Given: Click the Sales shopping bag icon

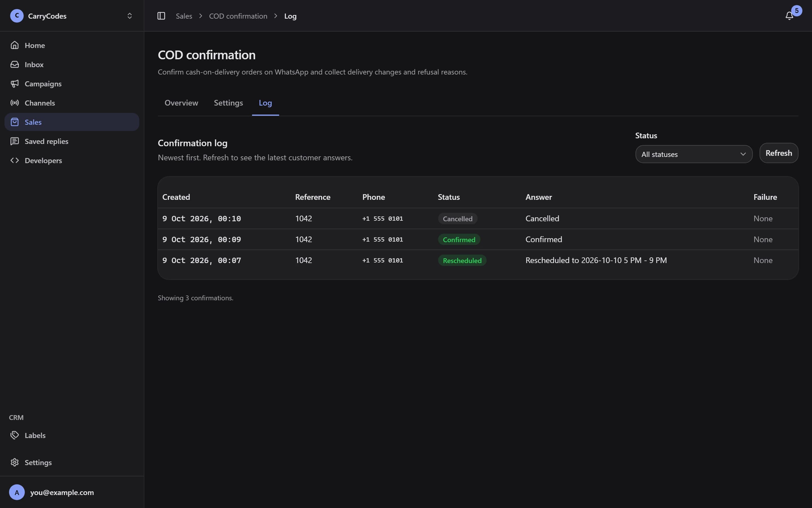Looking at the screenshot, I should pos(14,122).
